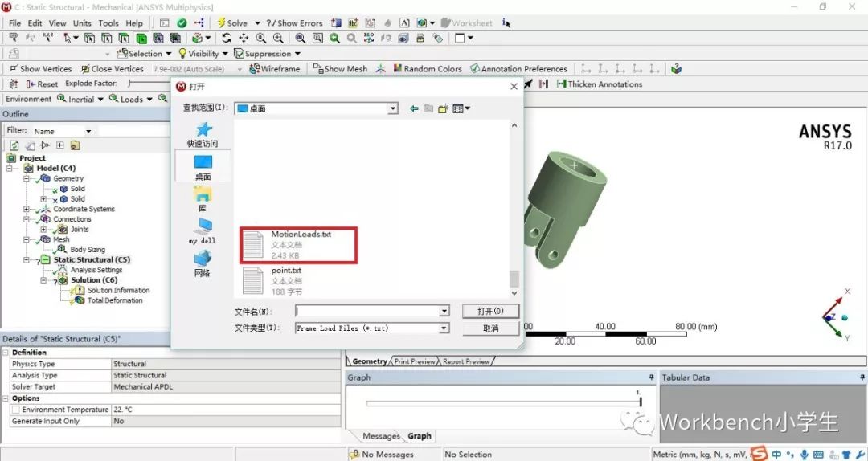Screen dimensions: 868x461
Task: Click the new folder icon in dialog
Action: 443,108
